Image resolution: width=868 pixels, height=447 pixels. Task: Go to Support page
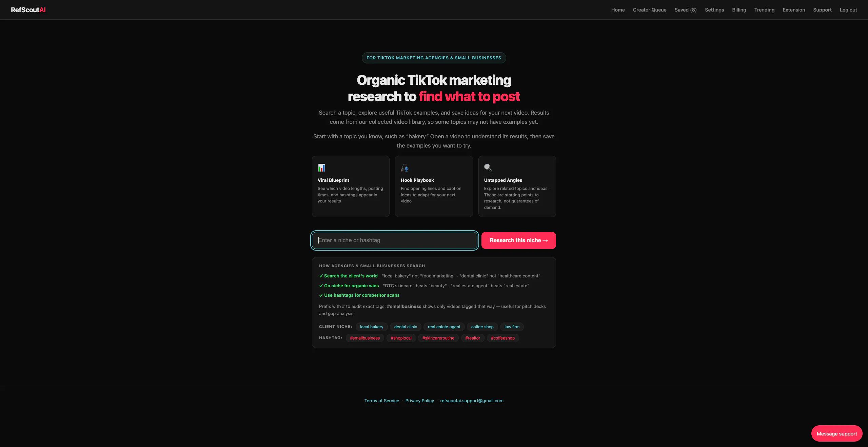click(822, 10)
